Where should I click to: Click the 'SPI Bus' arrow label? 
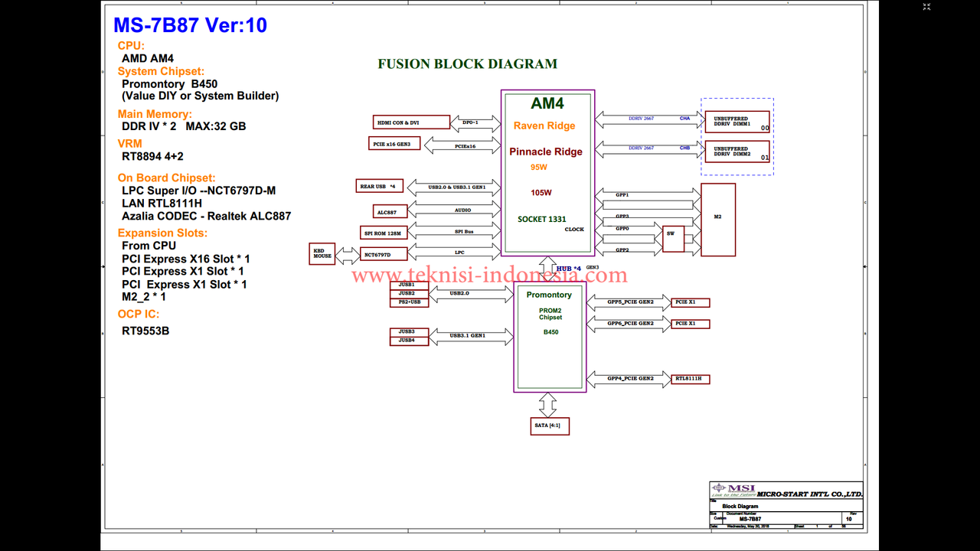point(464,231)
